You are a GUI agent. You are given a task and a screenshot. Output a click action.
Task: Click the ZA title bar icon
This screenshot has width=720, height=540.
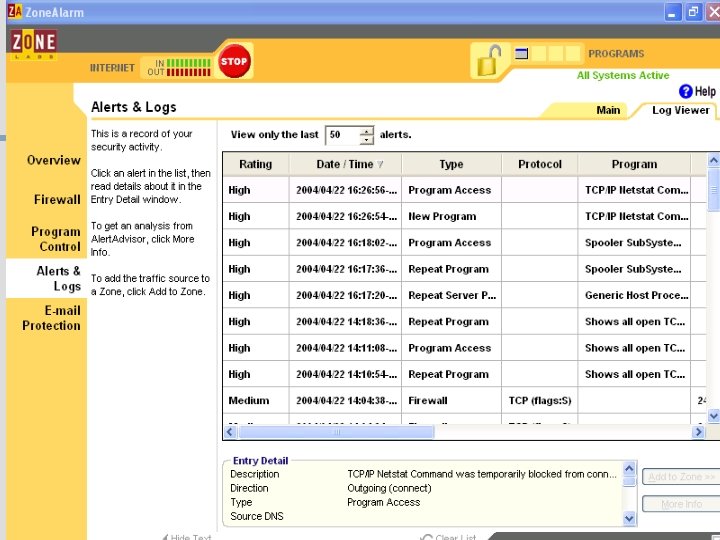15,11
